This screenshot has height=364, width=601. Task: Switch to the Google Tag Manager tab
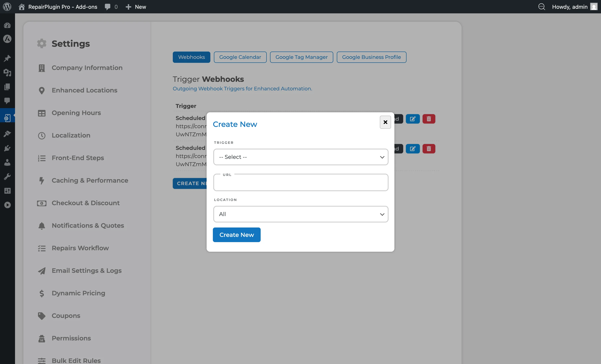(x=302, y=57)
